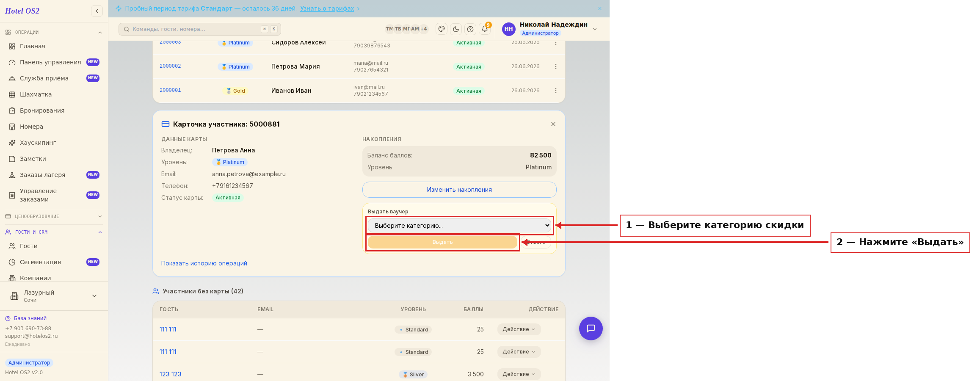
Task: Click Gold badge in Иванов Иван row
Action: click(236, 91)
